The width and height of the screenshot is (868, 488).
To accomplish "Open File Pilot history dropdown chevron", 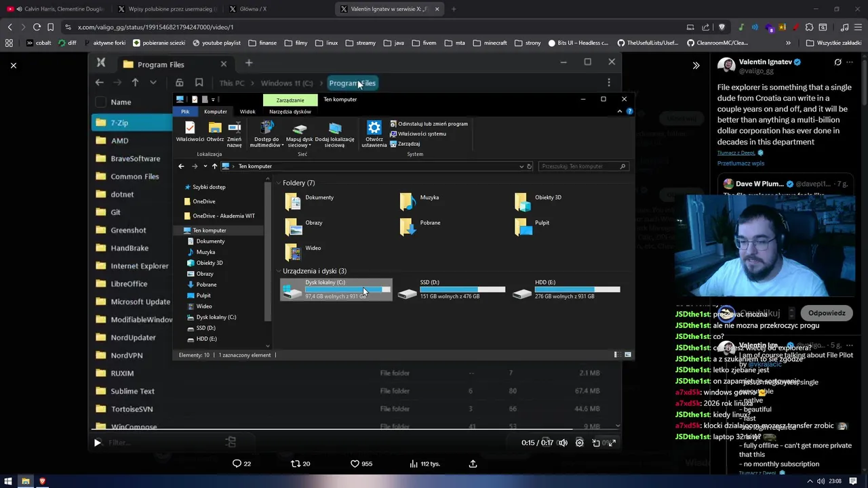I will point(153,83).
